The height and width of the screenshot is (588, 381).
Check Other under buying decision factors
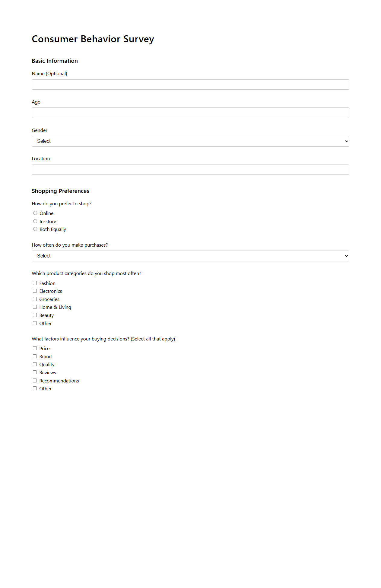click(35, 388)
